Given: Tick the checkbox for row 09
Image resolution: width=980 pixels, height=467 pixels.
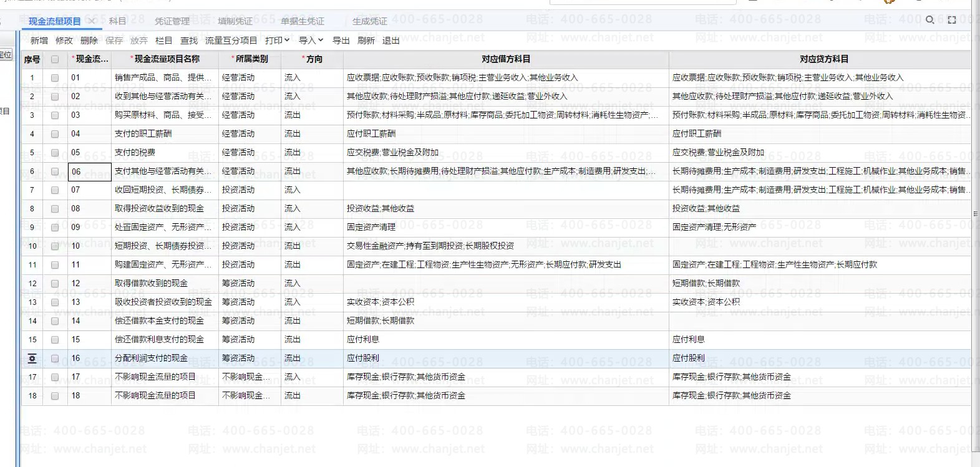Looking at the screenshot, I should tap(55, 228).
